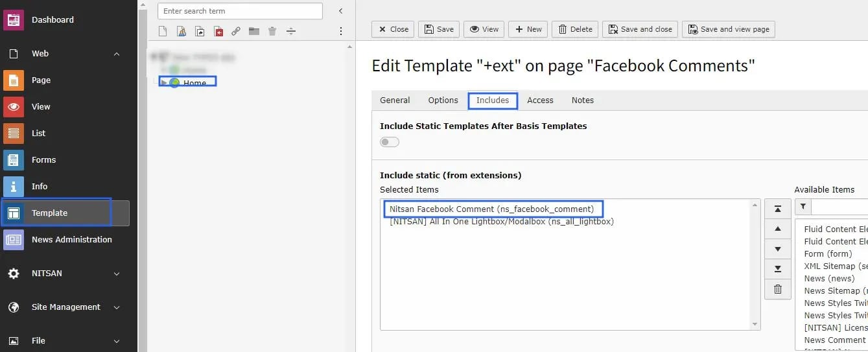Expand the Site Management module group
868x352 pixels.
pyautogui.click(x=117, y=307)
